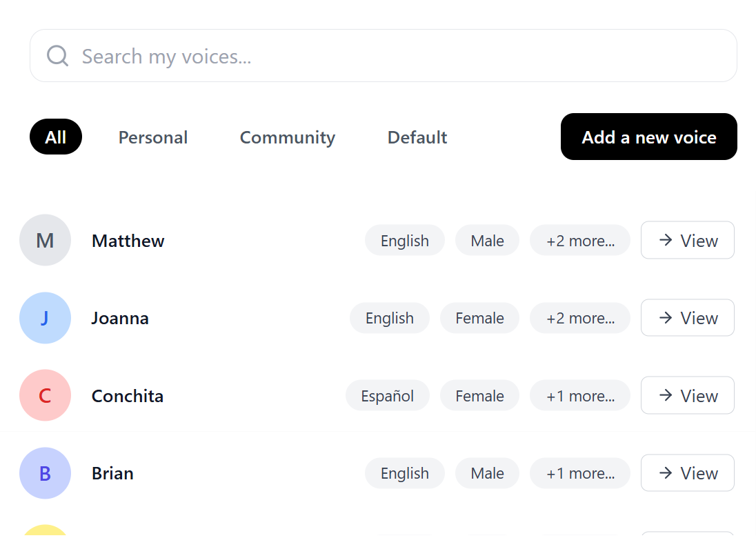Click Conchita's pink C avatar
Viewport: 756px width, 538px height.
(x=45, y=395)
